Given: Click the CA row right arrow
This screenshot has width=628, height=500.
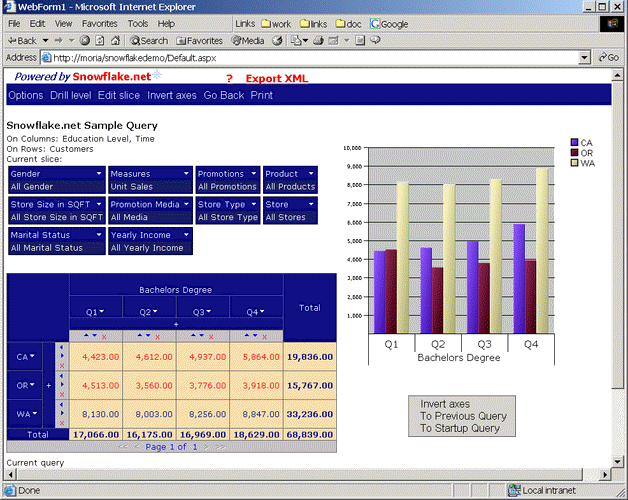Looking at the screenshot, I should (x=62, y=356).
